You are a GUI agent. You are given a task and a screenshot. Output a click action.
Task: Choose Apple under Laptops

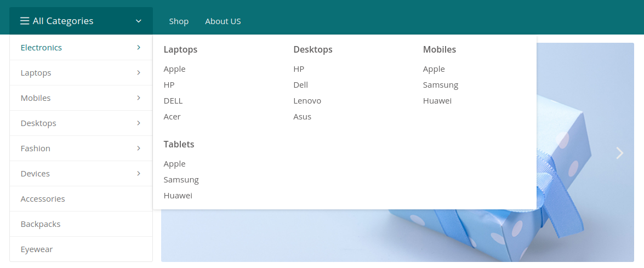[174, 69]
